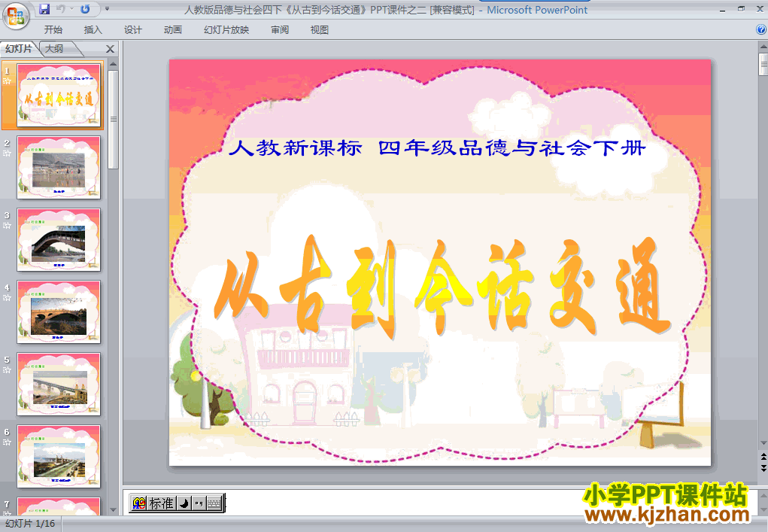
Task: Click the blue subtitle text 人教新课标 四年级品德与社会下册
Action: pos(437,148)
